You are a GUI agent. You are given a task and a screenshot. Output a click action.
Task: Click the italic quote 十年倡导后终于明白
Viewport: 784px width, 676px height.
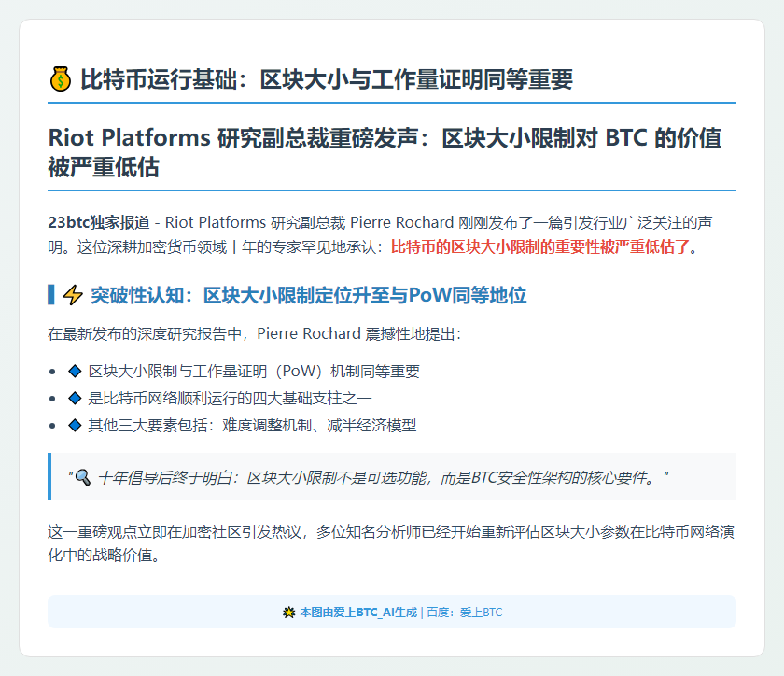coord(383,478)
